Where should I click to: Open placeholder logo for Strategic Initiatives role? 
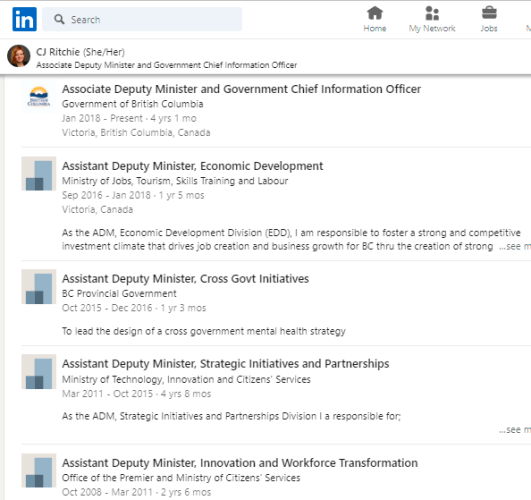point(39,372)
